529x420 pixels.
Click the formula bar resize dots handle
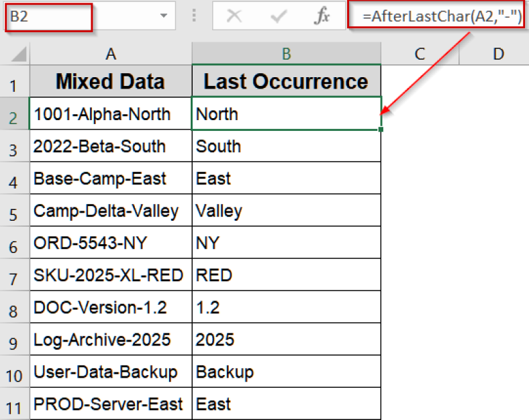(194, 17)
